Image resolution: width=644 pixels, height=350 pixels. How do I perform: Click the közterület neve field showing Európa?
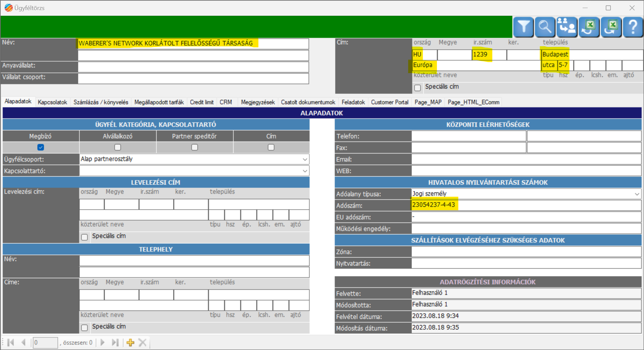coord(476,65)
